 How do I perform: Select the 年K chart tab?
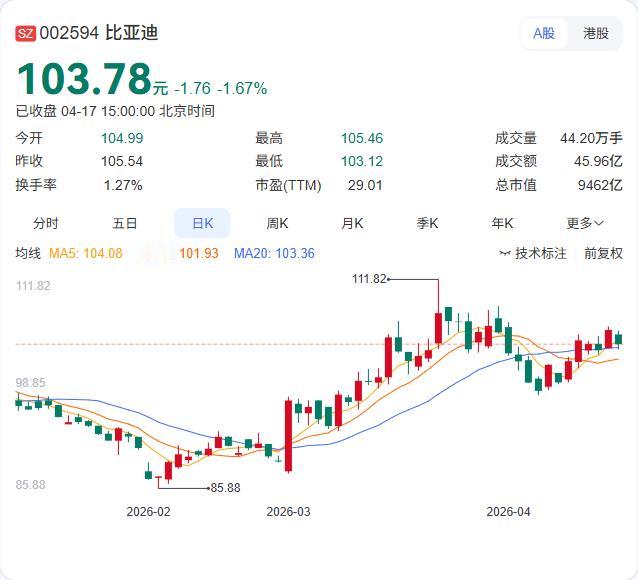point(502,223)
